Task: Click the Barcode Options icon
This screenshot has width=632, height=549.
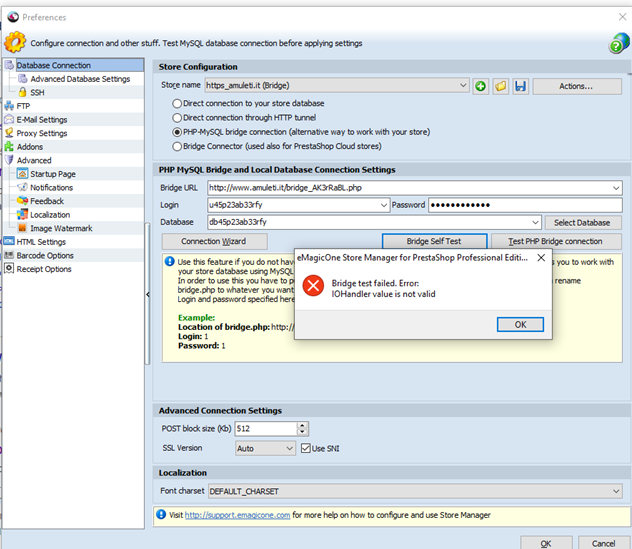Action: pos(9,255)
